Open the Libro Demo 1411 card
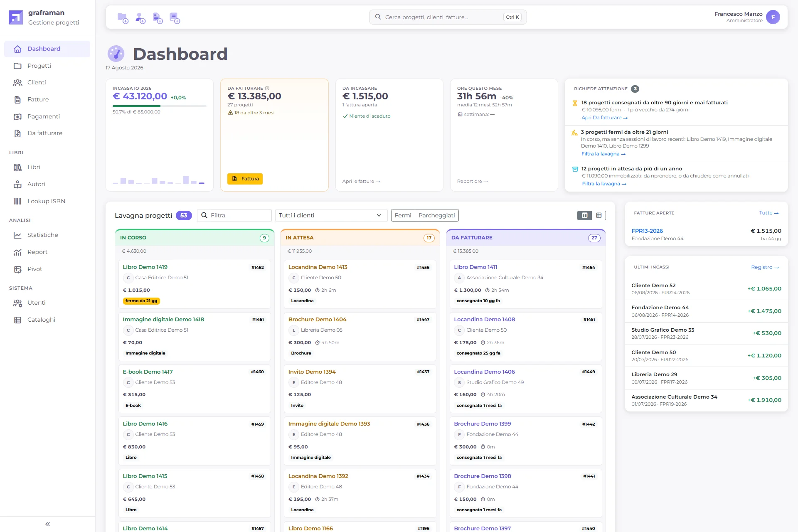Screen dimensions: 798x532 click(526, 285)
